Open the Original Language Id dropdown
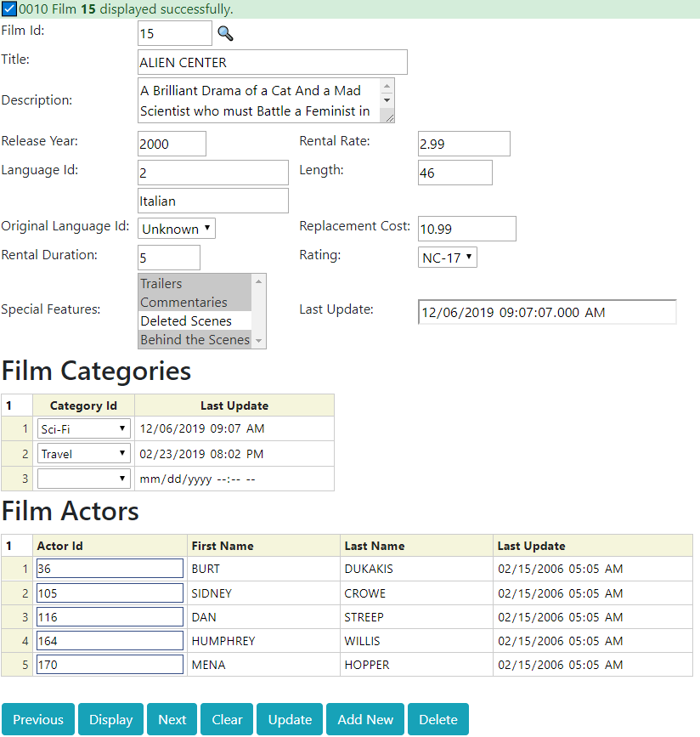 [177, 229]
